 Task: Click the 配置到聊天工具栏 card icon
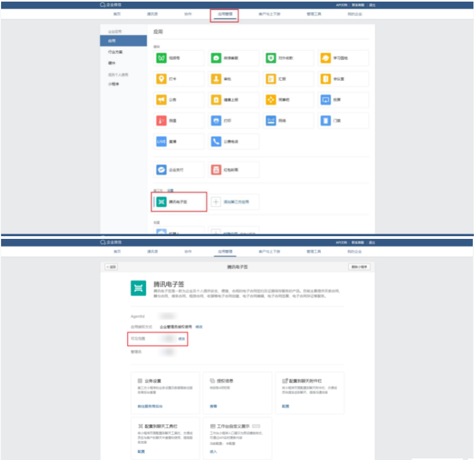[x=140, y=426]
